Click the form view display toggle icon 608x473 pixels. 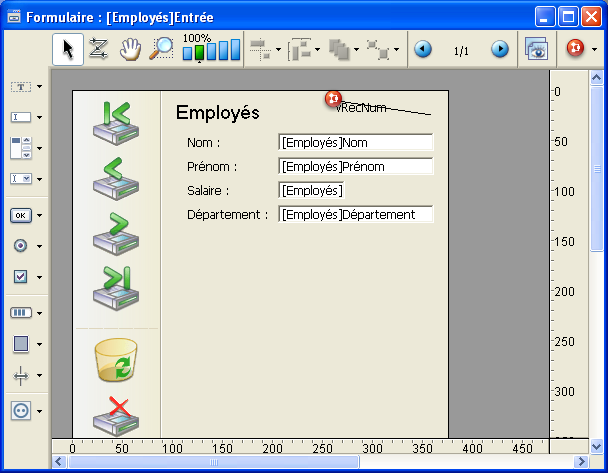click(537, 50)
